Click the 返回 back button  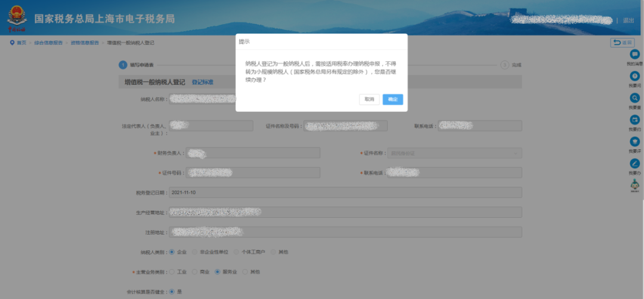point(623,42)
